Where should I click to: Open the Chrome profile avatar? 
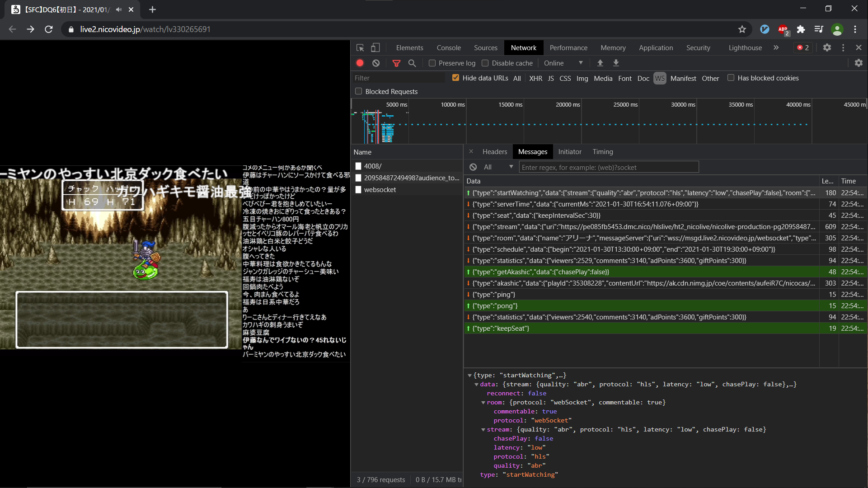(837, 29)
